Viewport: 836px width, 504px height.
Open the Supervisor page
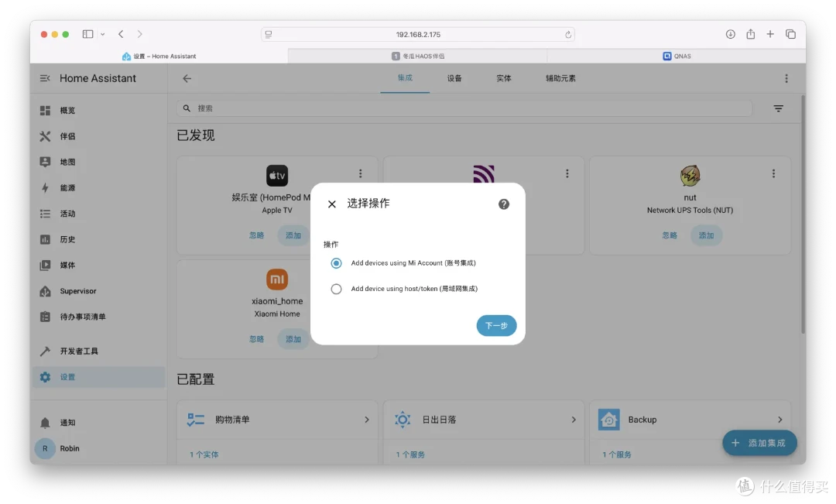[x=98, y=291]
